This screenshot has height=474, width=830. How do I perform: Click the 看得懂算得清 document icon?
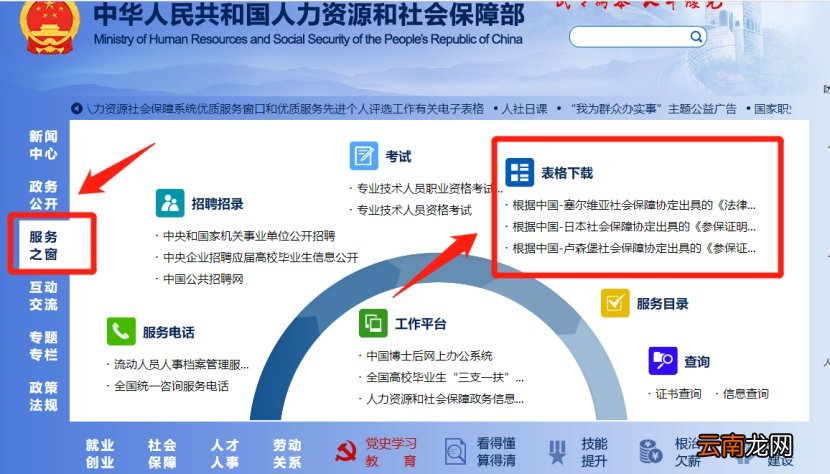pos(455,452)
